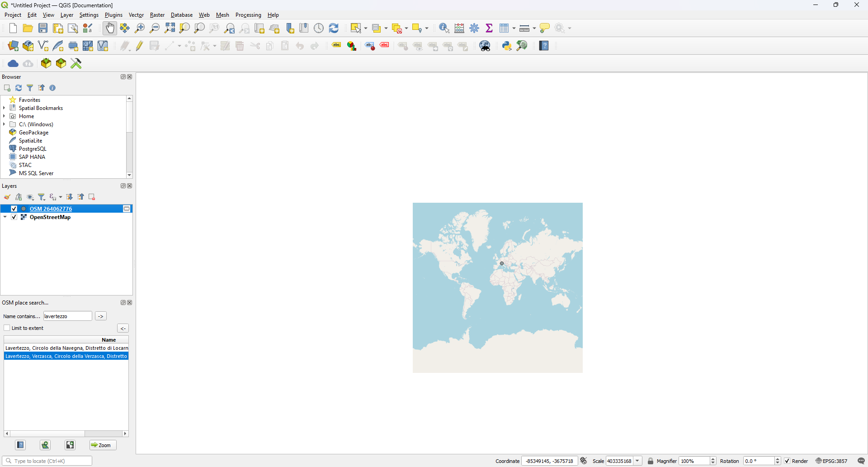The image size is (868, 467).
Task: Select the Pan Map hand tool
Action: click(110, 28)
